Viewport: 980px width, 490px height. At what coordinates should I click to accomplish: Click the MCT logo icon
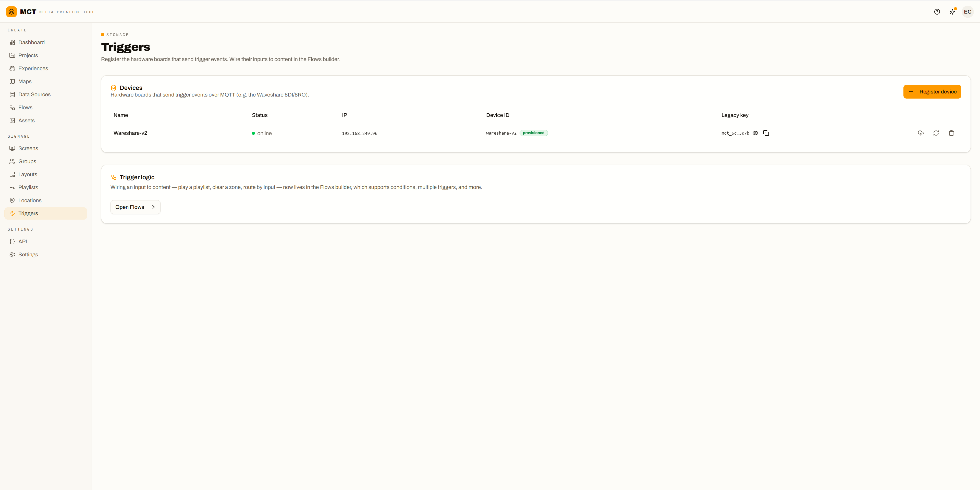pyautogui.click(x=11, y=12)
